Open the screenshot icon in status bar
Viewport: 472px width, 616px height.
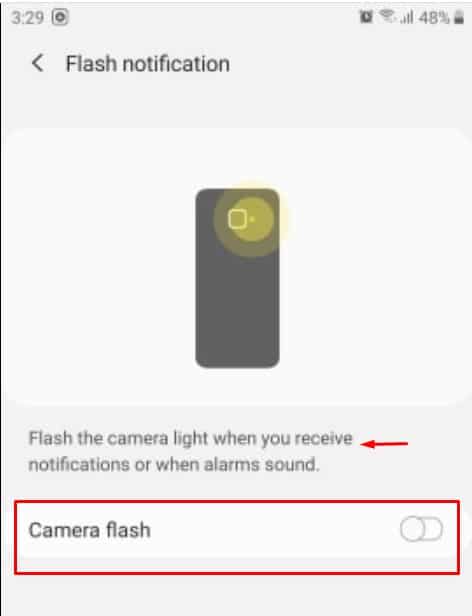pos(60,17)
